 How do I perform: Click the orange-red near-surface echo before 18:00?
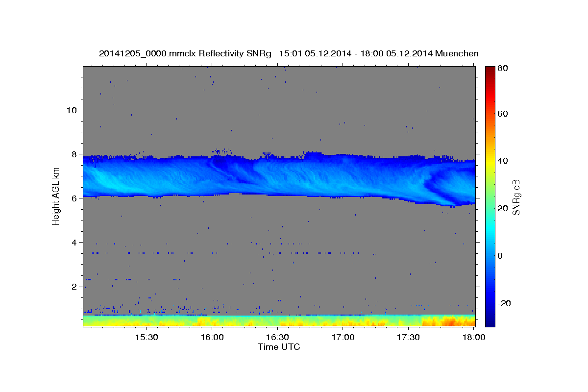point(448,322)
